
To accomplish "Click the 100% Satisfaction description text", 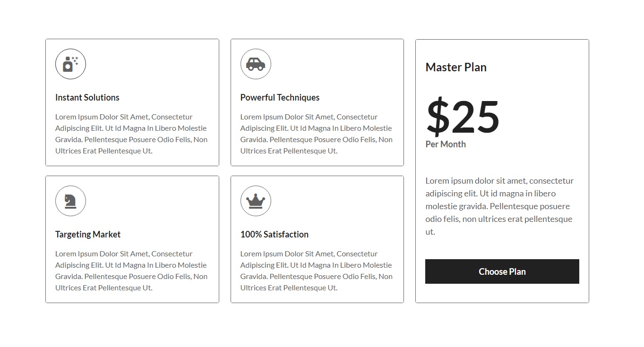I will point(317,271).
